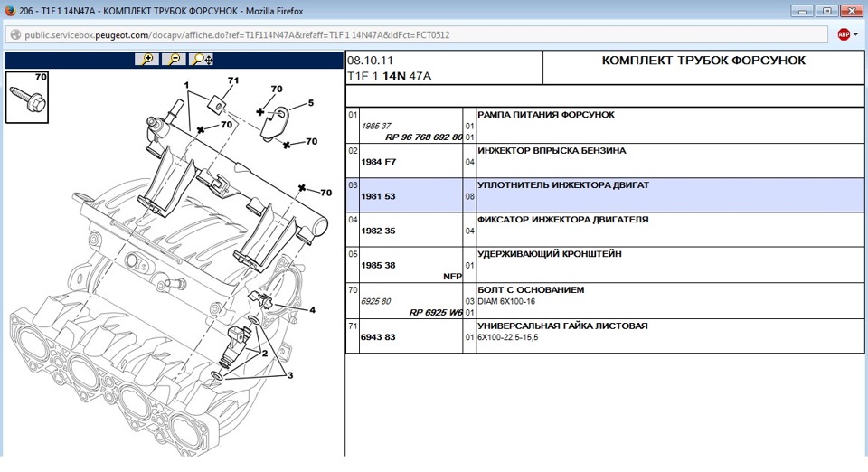
Task: Open the ABP Adblock Plus icon
Action: pos(844,34)
